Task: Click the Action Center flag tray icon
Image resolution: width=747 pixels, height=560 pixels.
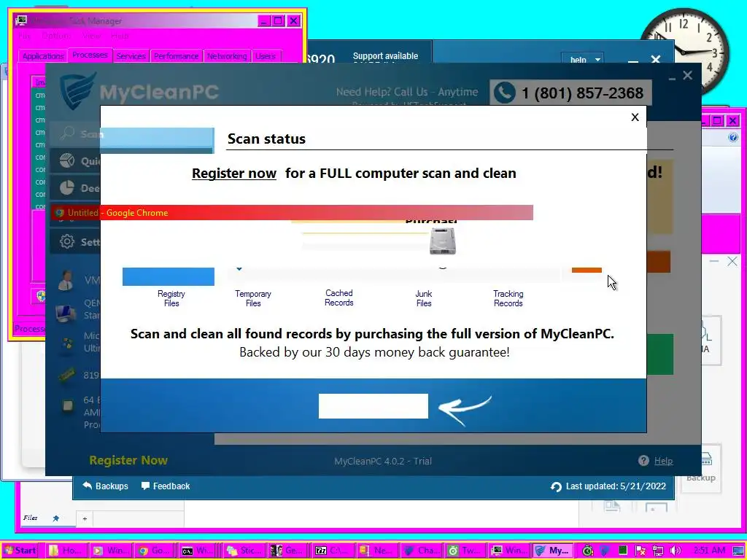Action: 640,551
